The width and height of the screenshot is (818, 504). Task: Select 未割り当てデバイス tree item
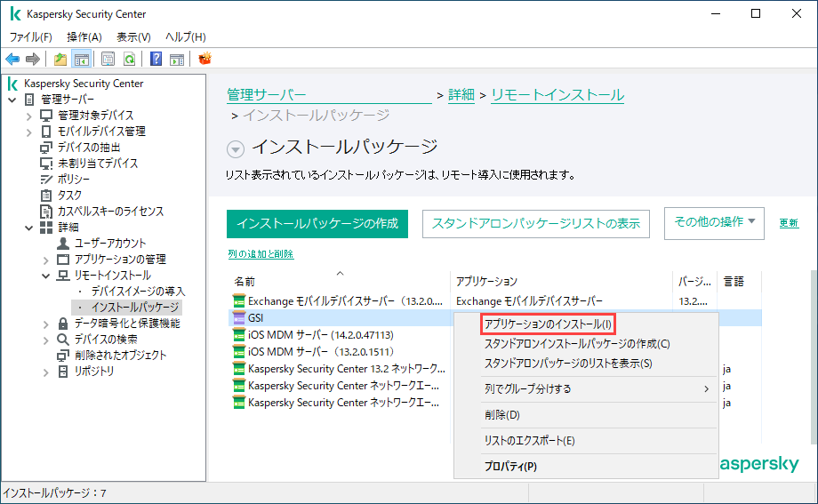coord(98,164)
